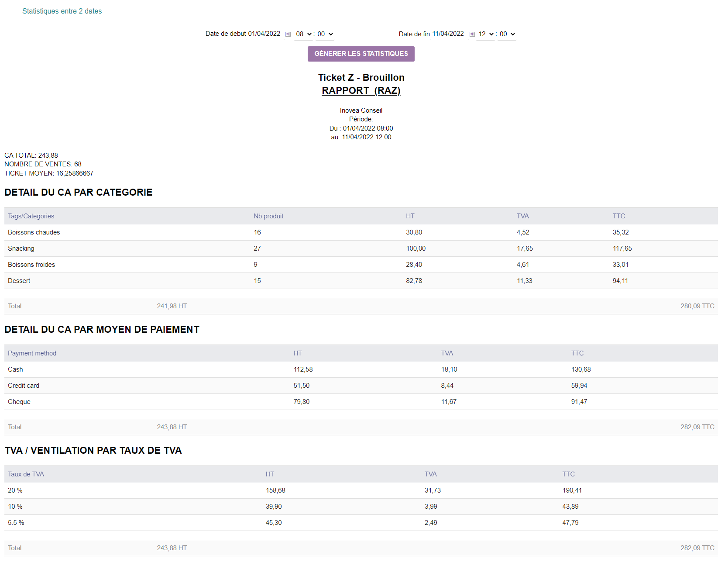
Task: Expand start minutes dropdown showing 00
Action: 325,34
